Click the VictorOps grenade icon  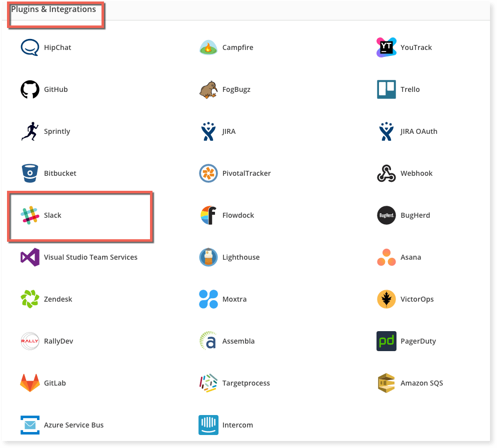tap(386, 299)
